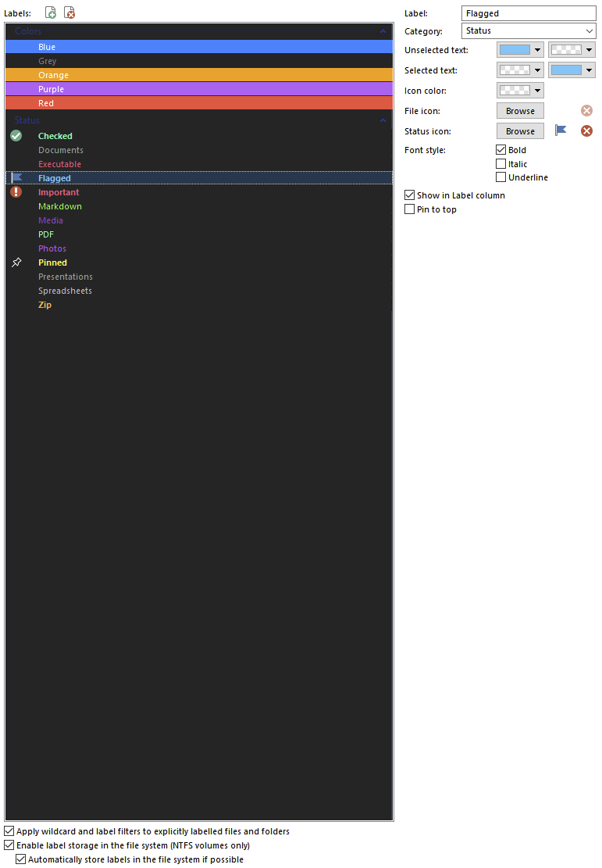Click the green checkmark icon beside Checked

[x=16, y=136]
